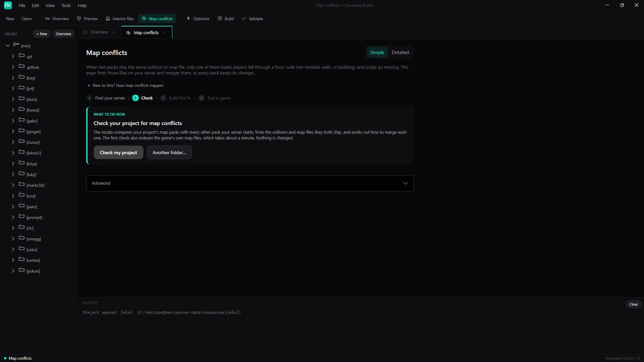This screenshot has width=644, height=362.
Task: Select Map conflicts in the toolbar
Action: pyautogui.click(x=157, y=19)
